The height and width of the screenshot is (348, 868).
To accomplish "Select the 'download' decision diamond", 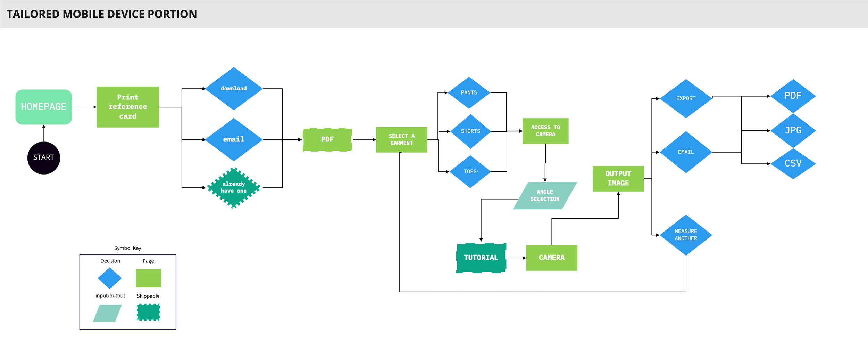I will click(x=233, y=88).
